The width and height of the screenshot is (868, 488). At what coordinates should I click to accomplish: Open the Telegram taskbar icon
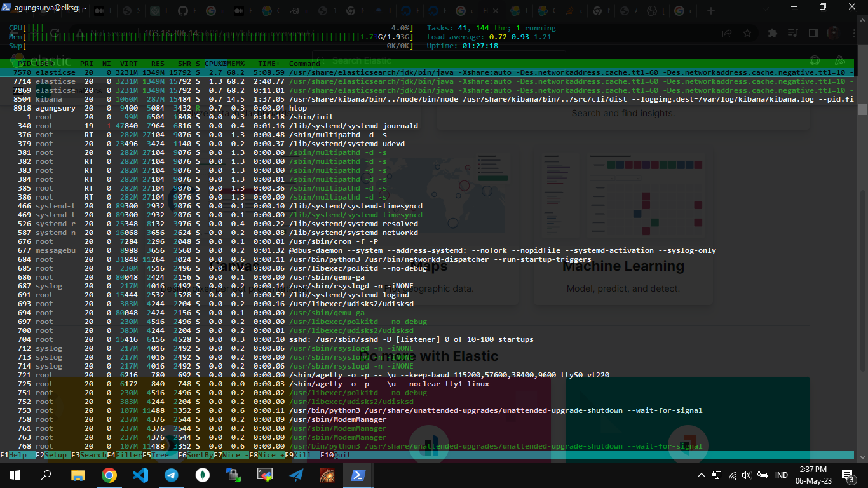click(x=172, y=475)
